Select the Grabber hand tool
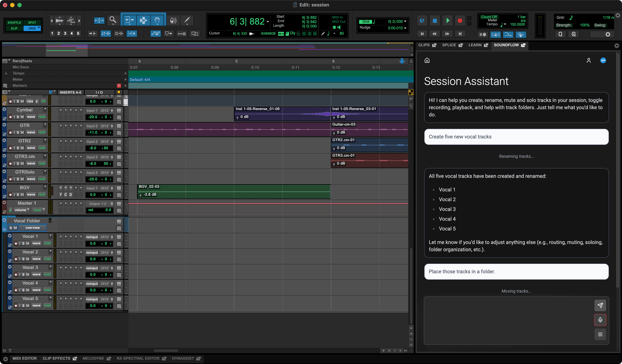The width and height of the screenshot is (622, 364). click(x=157, y=20)
